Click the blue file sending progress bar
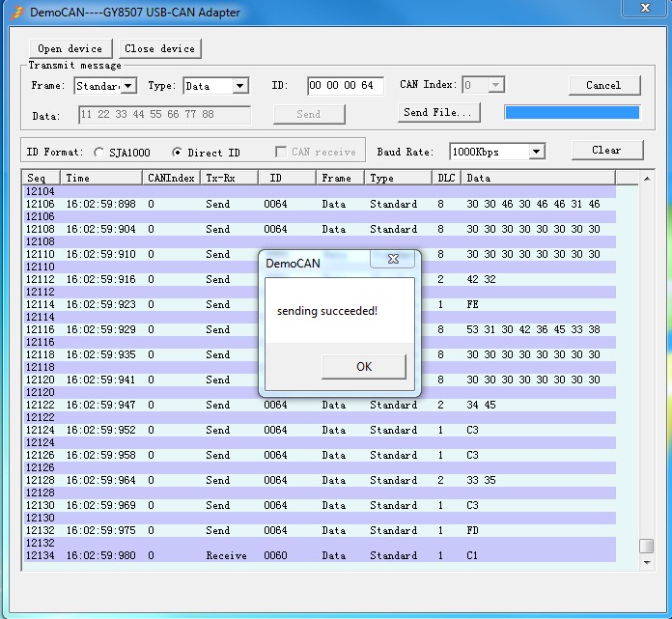This screenshot has width=672, height=619. coord(573,112)
